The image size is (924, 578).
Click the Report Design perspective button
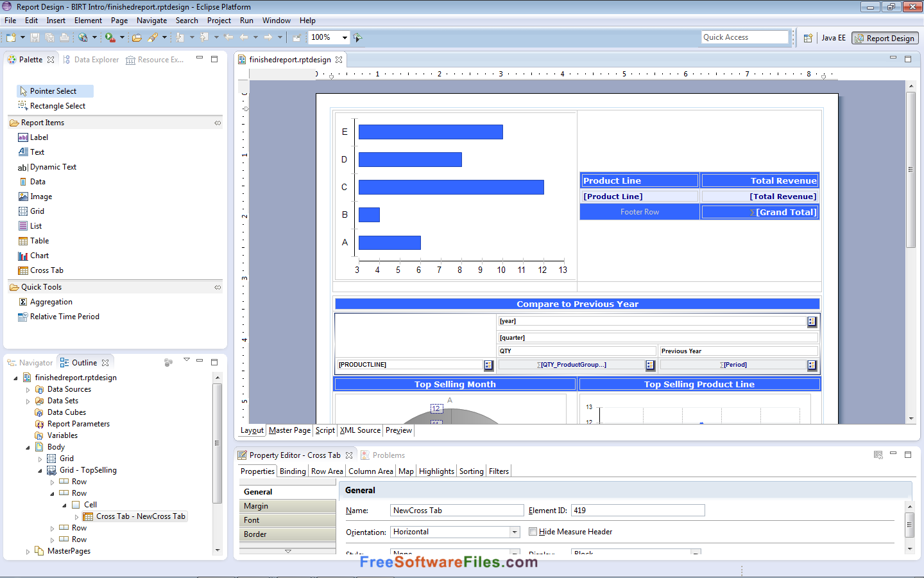click(885, 39)
